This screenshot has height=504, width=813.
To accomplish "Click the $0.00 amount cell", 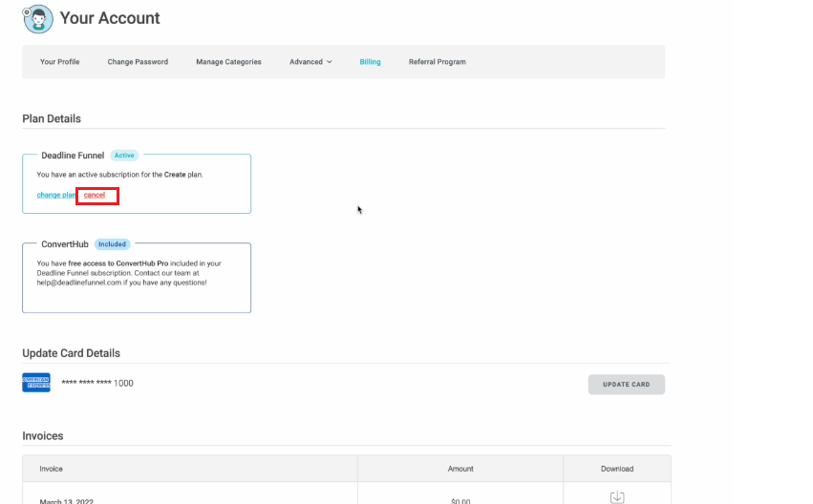I will [x=460, y=501].
